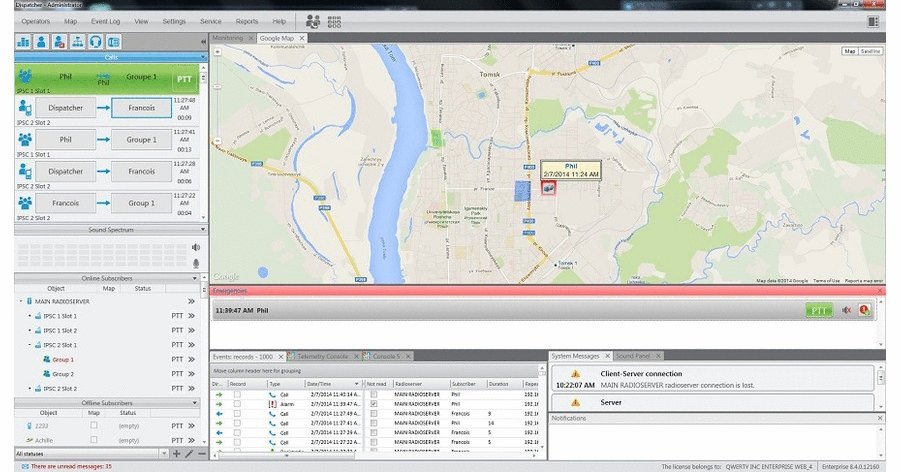900x472 pixels.
Task: Collapse the IPSC 2 Slot 1 tree node
Action: [30, 345]
